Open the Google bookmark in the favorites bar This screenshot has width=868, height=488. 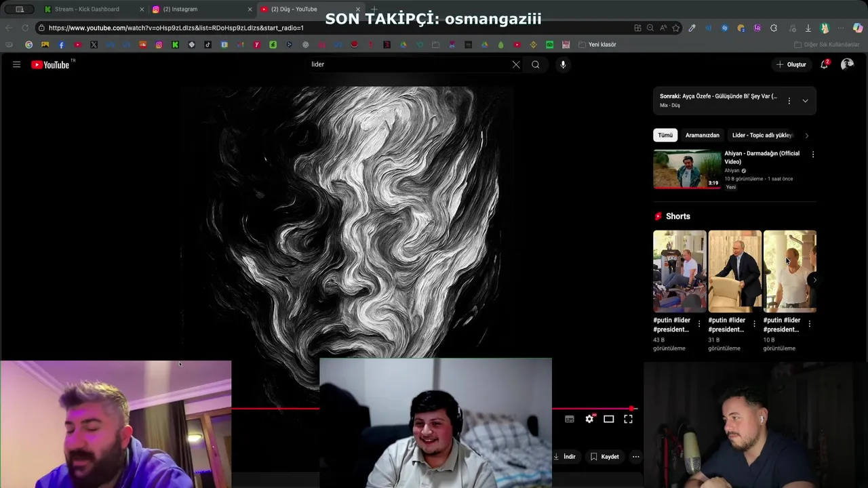[28, 45]
